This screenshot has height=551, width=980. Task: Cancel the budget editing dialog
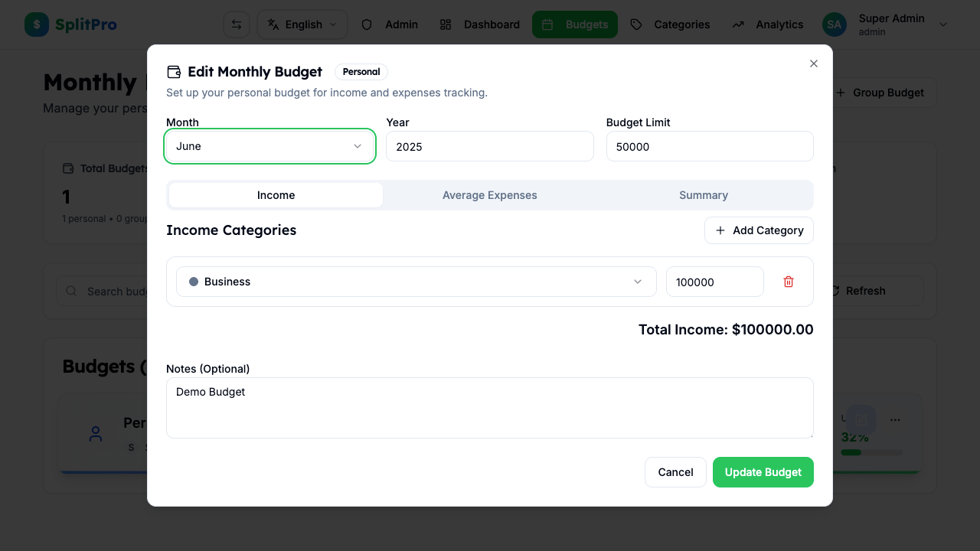tap(675, 472)
